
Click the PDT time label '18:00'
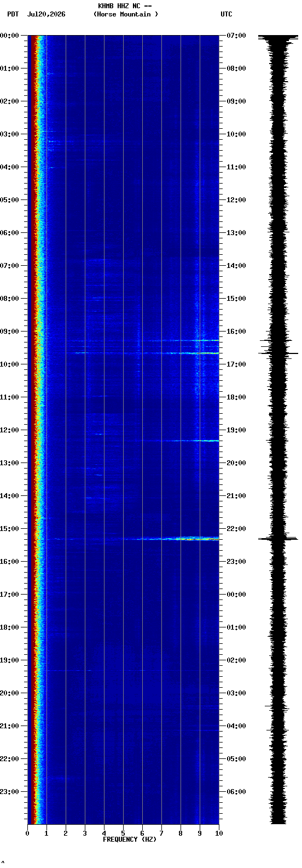pos(9,627)
